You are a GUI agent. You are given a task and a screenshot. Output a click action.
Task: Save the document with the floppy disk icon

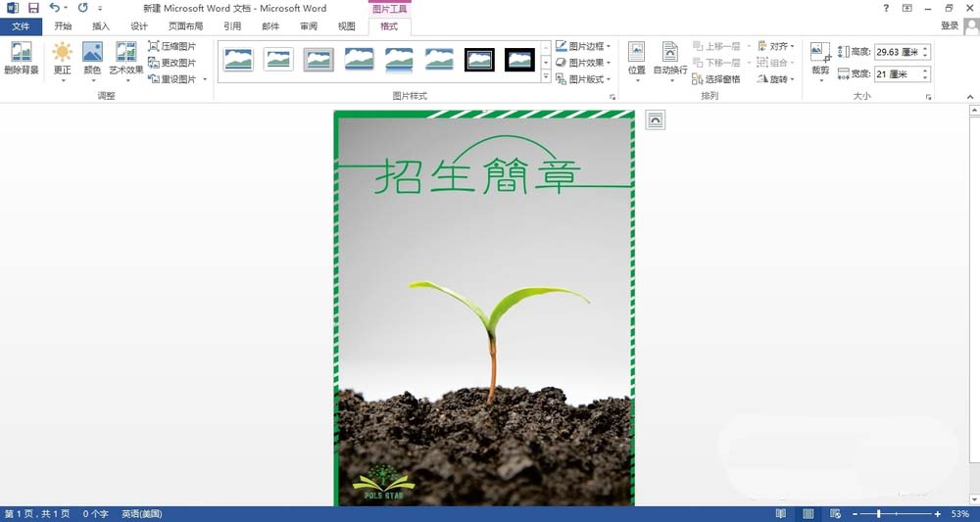(x=33, y=8)
